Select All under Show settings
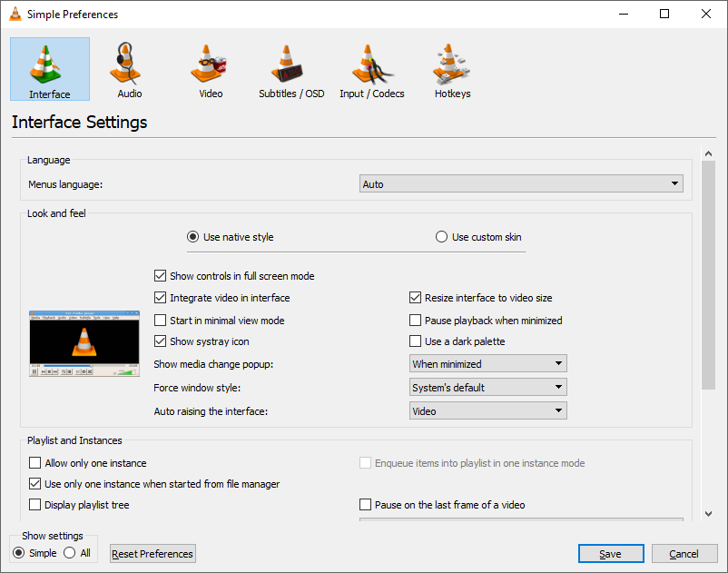The image size is (728, 573). pos(70,553)
